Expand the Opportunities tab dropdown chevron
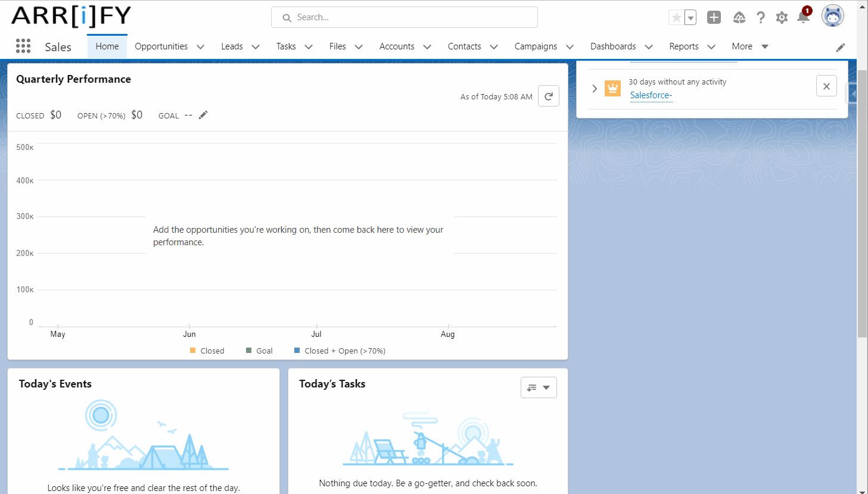868x494 pixels. click(200, 47)
